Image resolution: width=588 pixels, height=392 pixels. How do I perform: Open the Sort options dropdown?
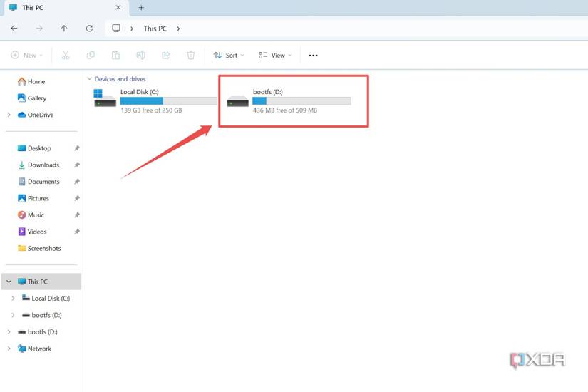tap(229, 56)
